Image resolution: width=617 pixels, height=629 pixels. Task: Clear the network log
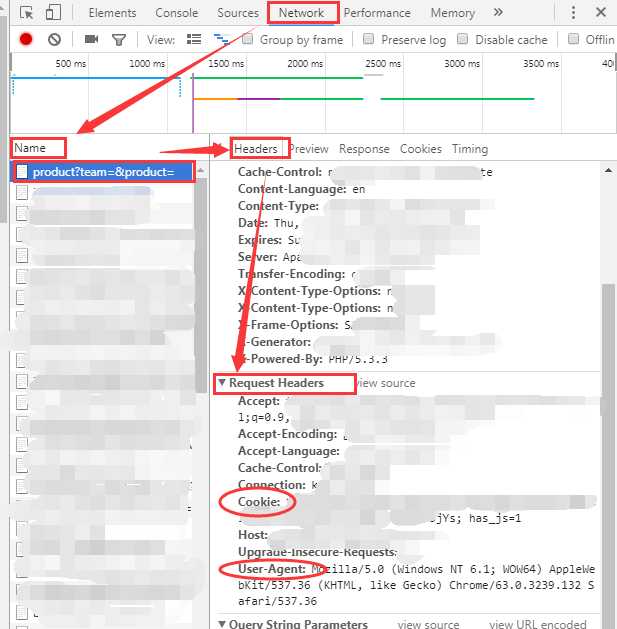55,39
